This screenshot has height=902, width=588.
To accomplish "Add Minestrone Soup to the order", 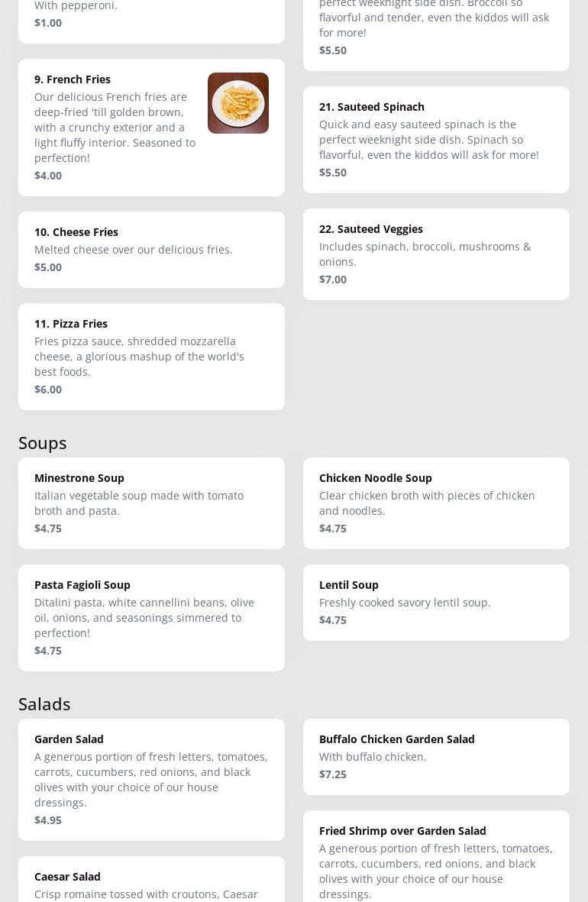I will coord(151,503).
